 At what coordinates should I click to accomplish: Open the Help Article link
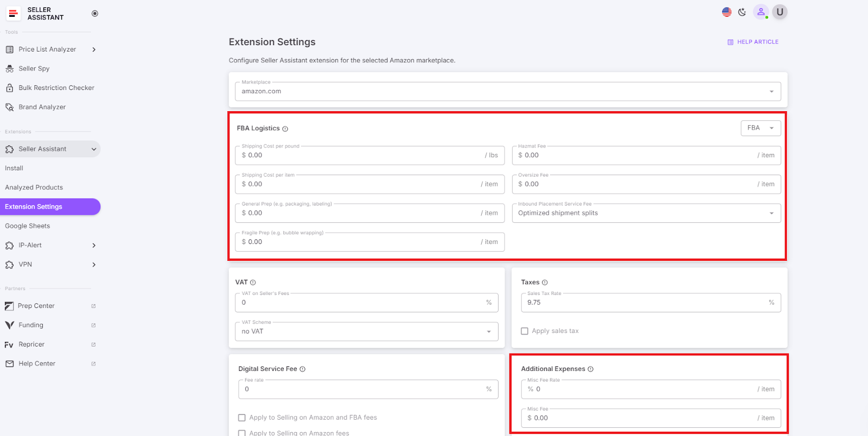click(x=753, y=42)
